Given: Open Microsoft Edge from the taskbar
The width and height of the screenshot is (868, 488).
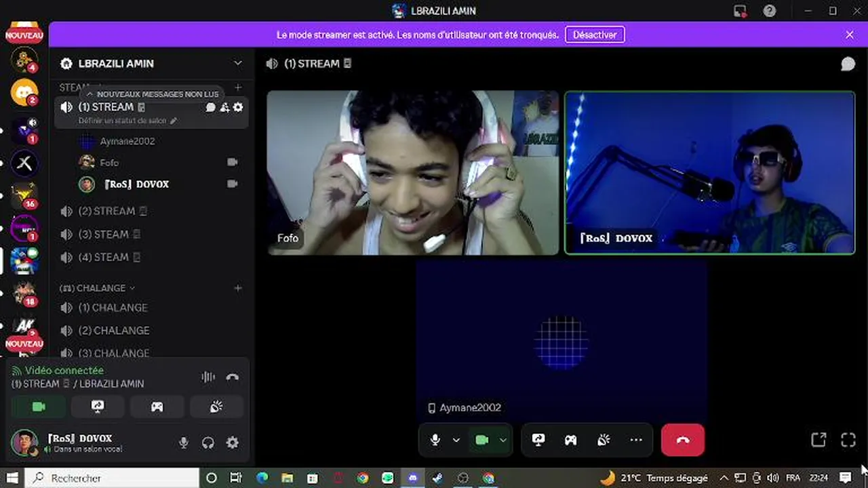Looking at the screenshot, I should pyautogui.click(x=262, y=478).
